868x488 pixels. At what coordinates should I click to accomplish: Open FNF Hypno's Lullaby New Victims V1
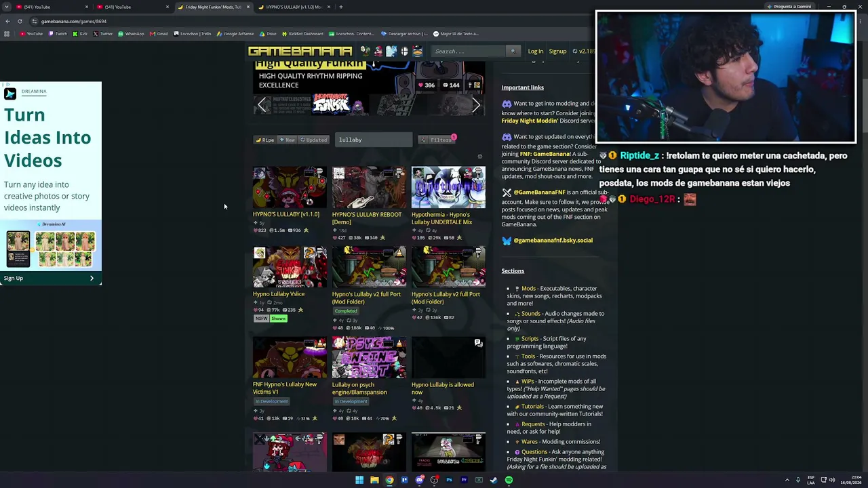tap(290, 357)
